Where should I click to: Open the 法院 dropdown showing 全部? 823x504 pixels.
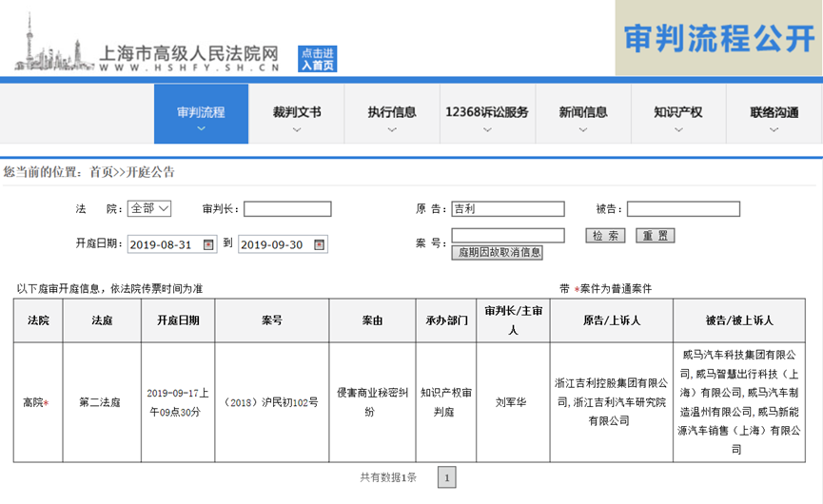click(149, 209)
